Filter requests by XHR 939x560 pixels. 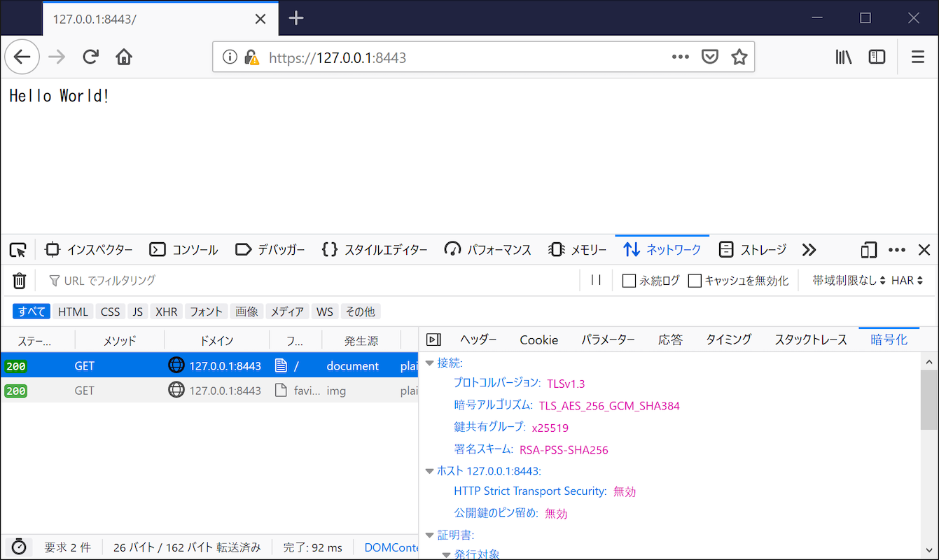166,311
